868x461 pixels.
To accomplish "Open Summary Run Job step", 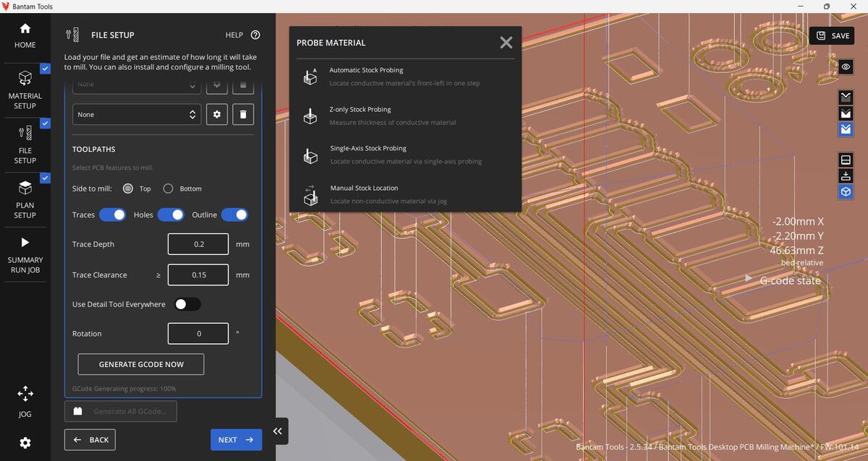I will 25,255.
